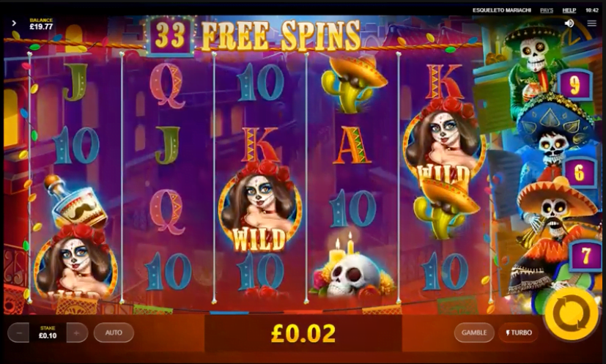Image resolution: width=606 pixels, height=364 pixels.
Task: Mute the game sound speaker icon
Action: coord(569,23)
